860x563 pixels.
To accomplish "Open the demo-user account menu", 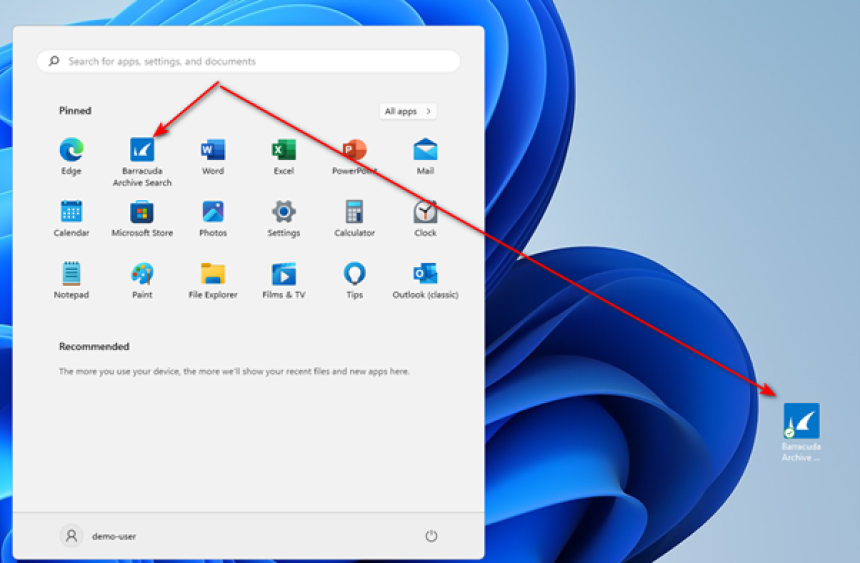I will 98,536.
